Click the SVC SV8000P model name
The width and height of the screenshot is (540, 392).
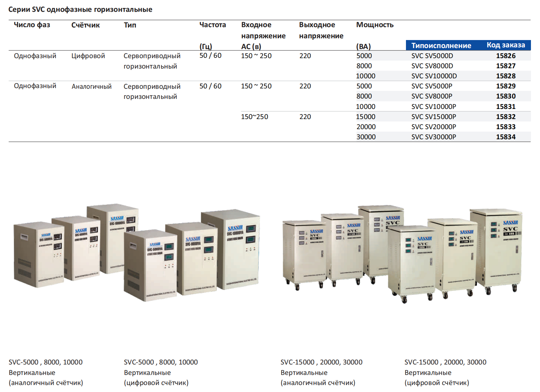[432, 96]
